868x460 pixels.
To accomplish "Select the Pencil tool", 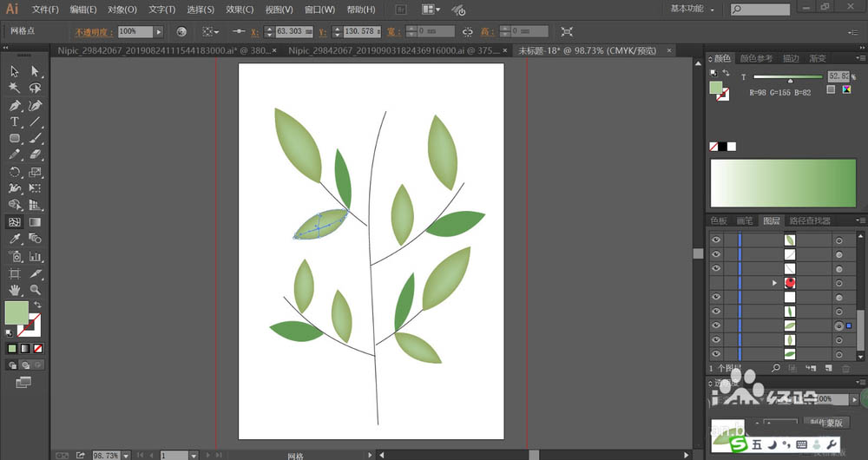I will [15, 155].
